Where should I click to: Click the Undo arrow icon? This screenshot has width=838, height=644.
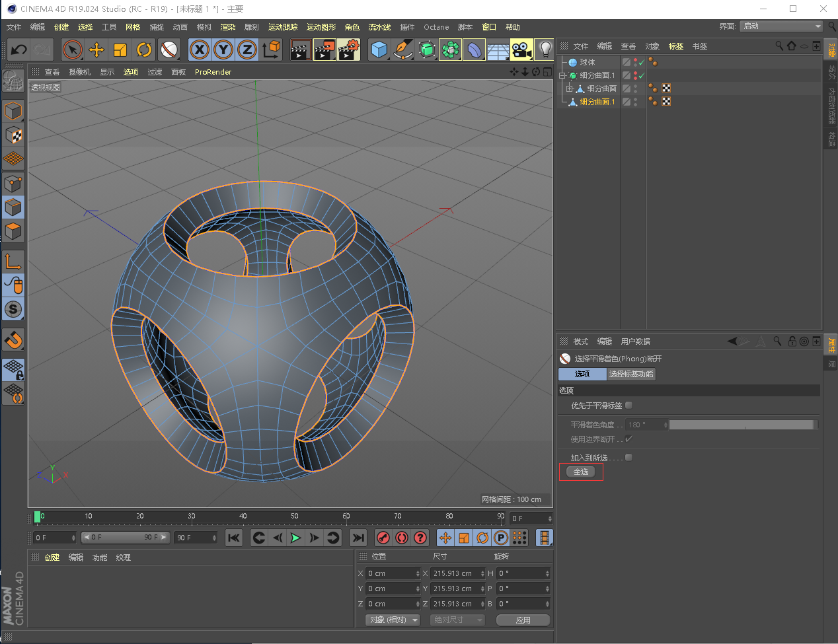click(x=19, y=50)
